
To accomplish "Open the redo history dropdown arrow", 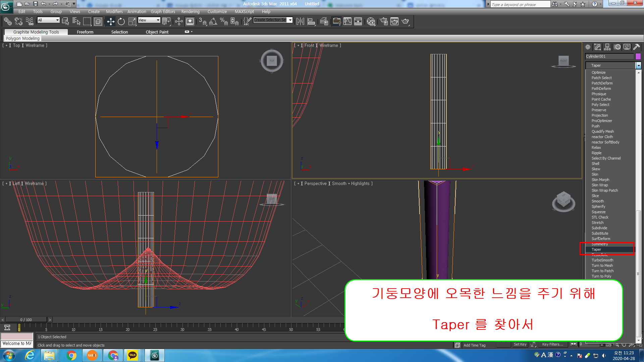I will tap(61, 4).
